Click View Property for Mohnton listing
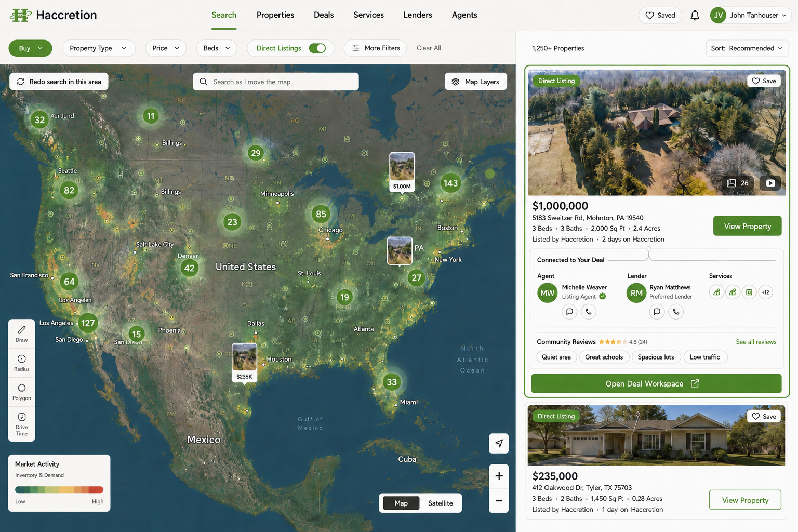798x532 pixels. [x=747, y=226]
